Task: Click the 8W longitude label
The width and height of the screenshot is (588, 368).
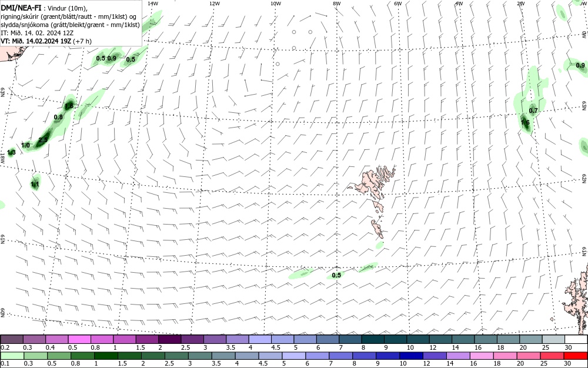Action: point(337,4)
